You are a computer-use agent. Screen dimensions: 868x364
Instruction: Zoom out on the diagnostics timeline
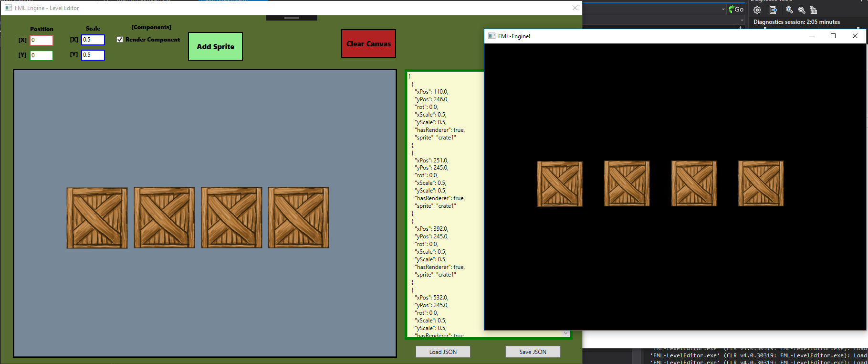tap(802, 10)
